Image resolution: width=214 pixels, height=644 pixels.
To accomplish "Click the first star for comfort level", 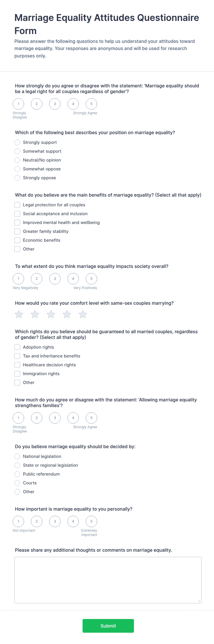I will 19,314.
